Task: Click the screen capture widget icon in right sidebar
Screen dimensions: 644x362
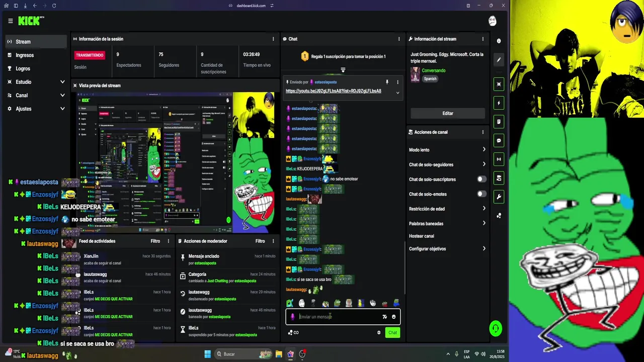Action: (499, 84)
